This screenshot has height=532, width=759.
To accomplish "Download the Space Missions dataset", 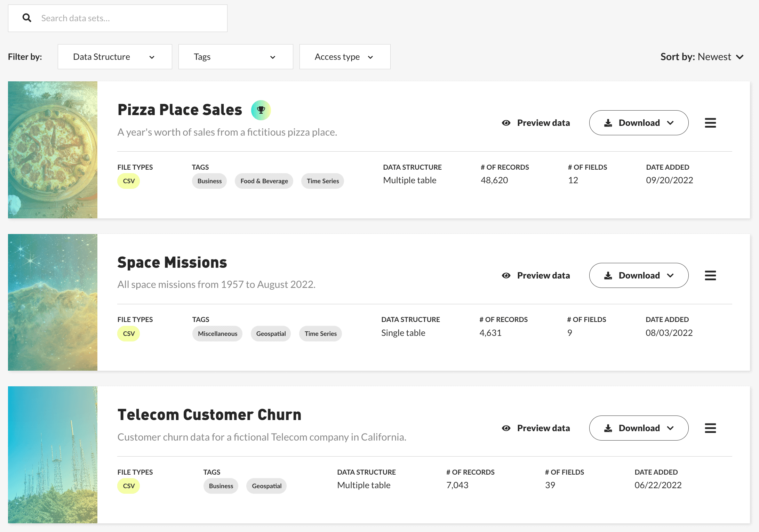I will point(638,275).
